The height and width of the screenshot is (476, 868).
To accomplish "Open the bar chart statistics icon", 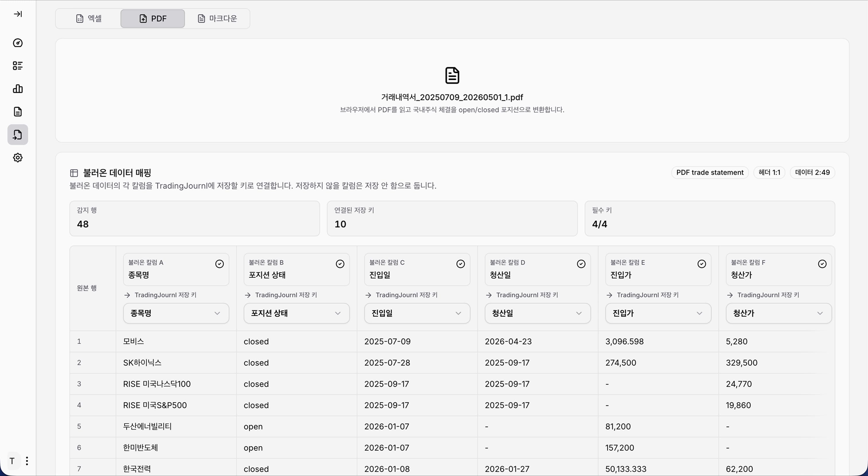I will 18,89.
